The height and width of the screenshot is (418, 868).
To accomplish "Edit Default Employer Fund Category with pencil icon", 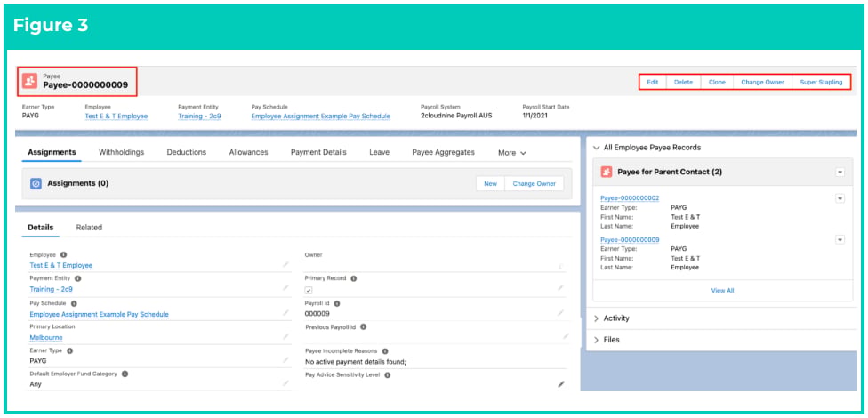I will [285, 383].
